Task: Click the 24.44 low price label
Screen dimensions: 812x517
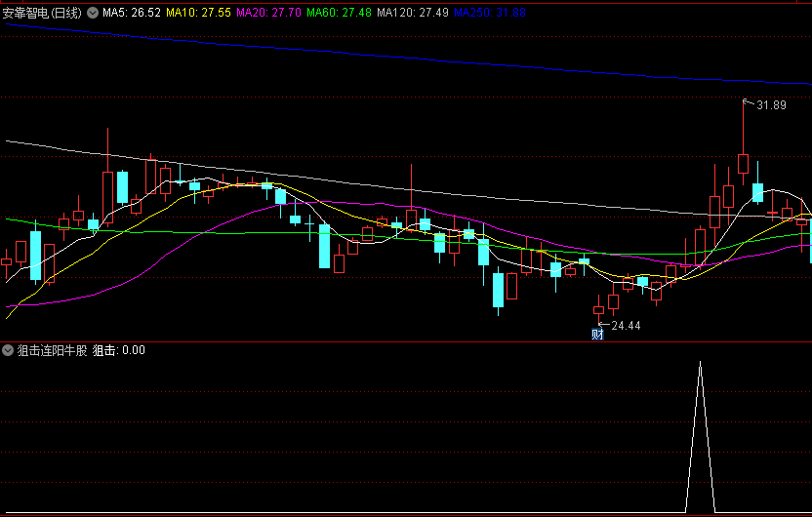Action: [x=626, y=326]
